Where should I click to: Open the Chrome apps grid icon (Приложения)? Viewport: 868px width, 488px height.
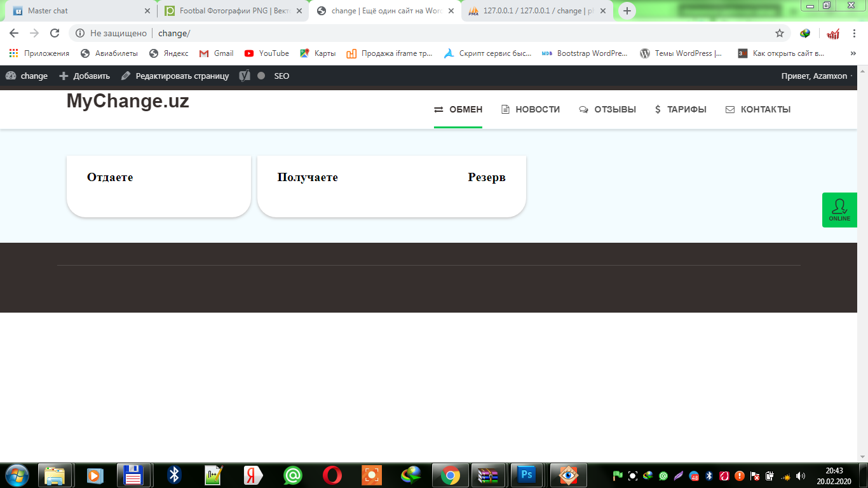[x=13, y=53]
